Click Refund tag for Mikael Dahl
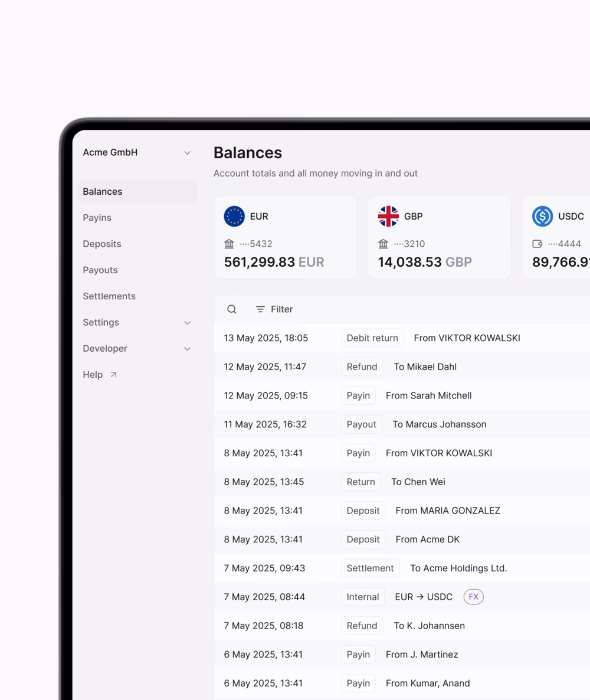Viewport: 590px width, 700px height. tap(362, 367)
